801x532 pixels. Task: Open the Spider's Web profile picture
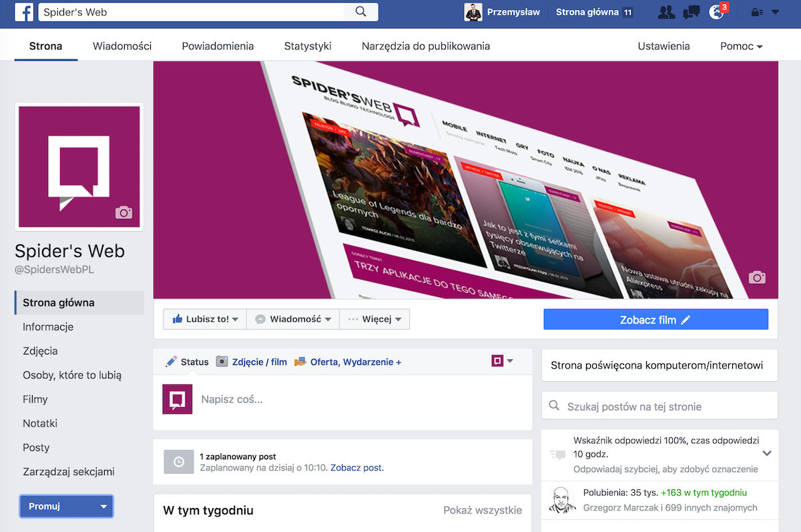pyautogui.click(x=79, y=167)
